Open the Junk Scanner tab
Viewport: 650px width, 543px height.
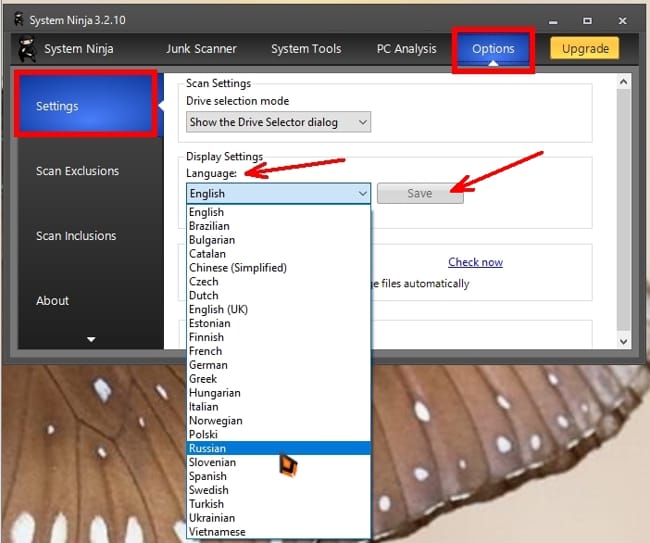coord(201,49)
